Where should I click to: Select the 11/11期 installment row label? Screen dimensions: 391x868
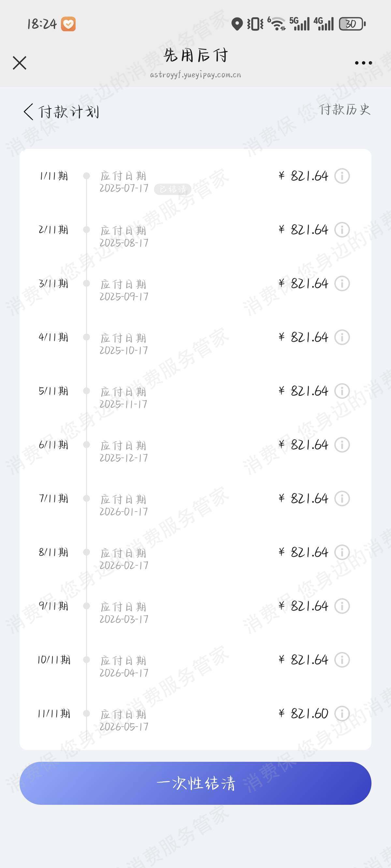(x=54, y=713)
